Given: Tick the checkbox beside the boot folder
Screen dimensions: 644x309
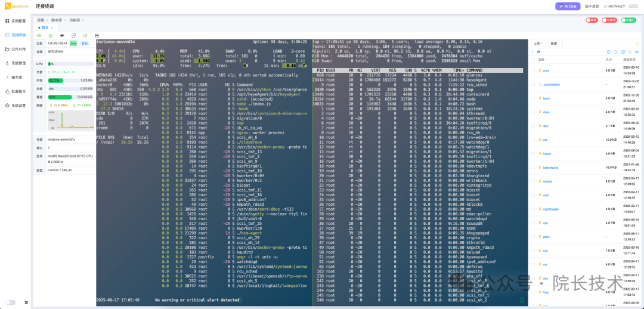Looking at the screenshot, I should click(534, 98).
